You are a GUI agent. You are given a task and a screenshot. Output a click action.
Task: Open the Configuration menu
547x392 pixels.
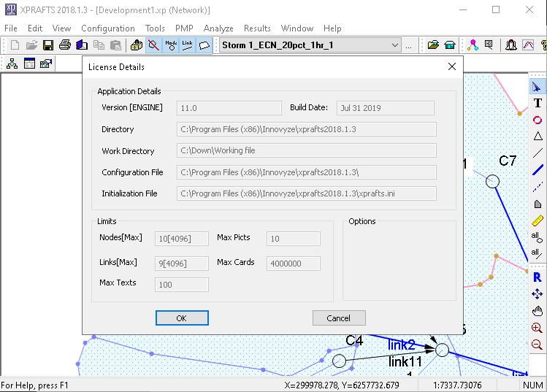pyautogui.click(x=108, y=28)
